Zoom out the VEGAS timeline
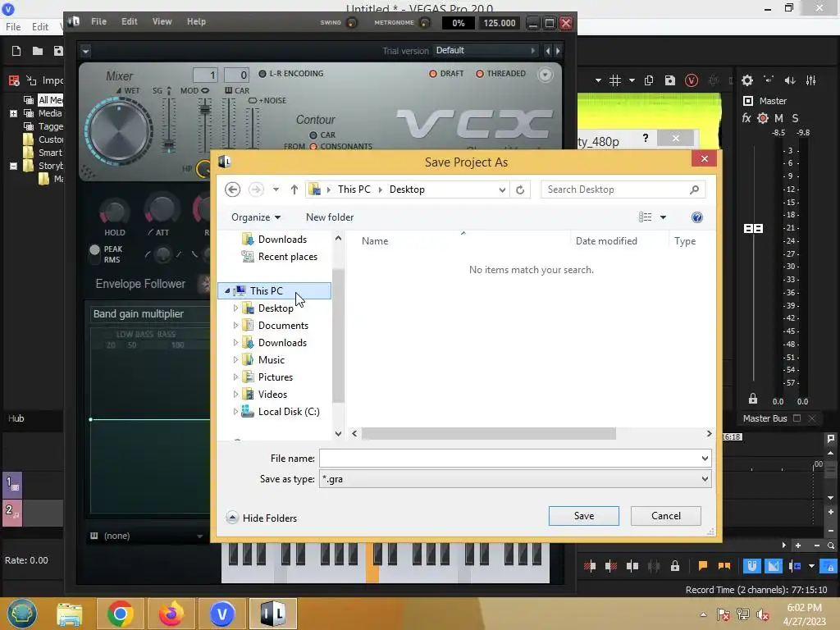The height and width of the screenshot is (630, 840). click(x=817, y=546)
